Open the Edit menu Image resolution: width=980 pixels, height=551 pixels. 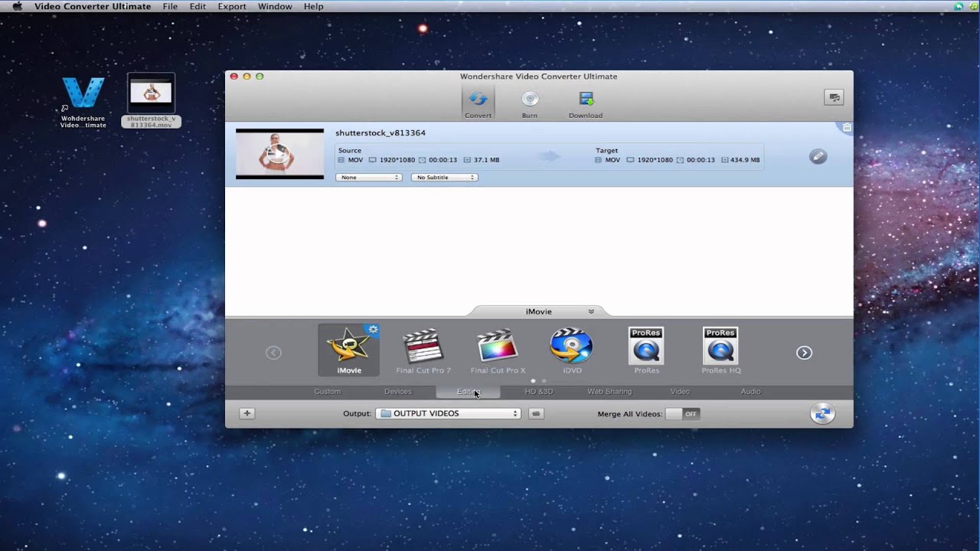pos(198,6)
